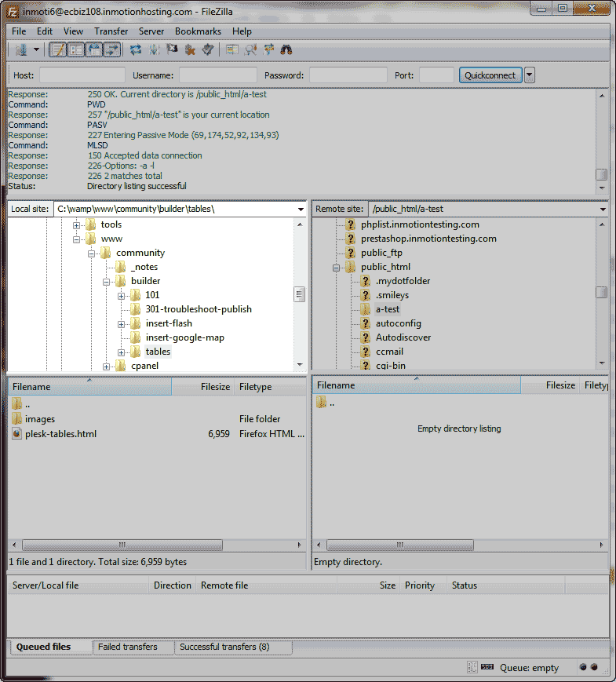The height and width of the screenshot is (682, 616).
Task: Click the binoculars file search icon
Action: click(286, 49)
